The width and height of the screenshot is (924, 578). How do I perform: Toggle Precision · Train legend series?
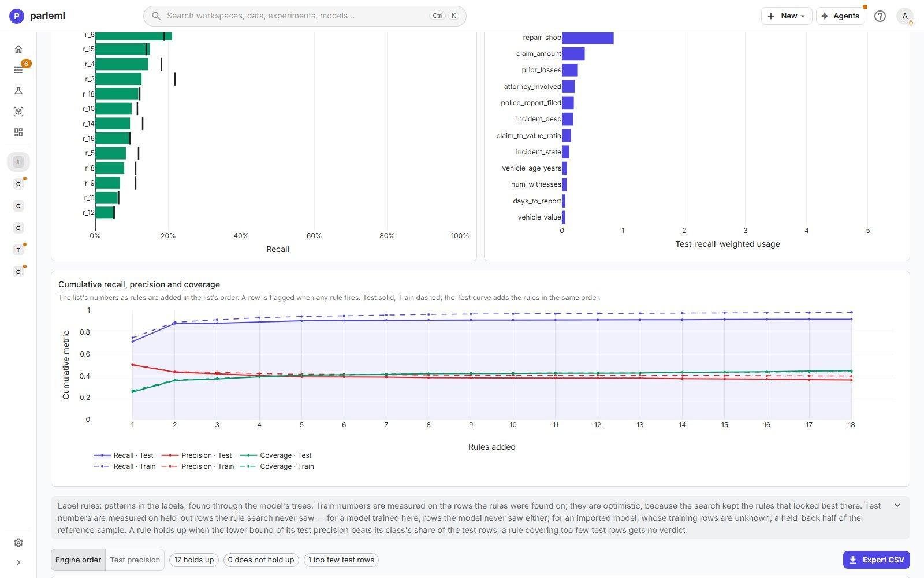pos(198,466)
